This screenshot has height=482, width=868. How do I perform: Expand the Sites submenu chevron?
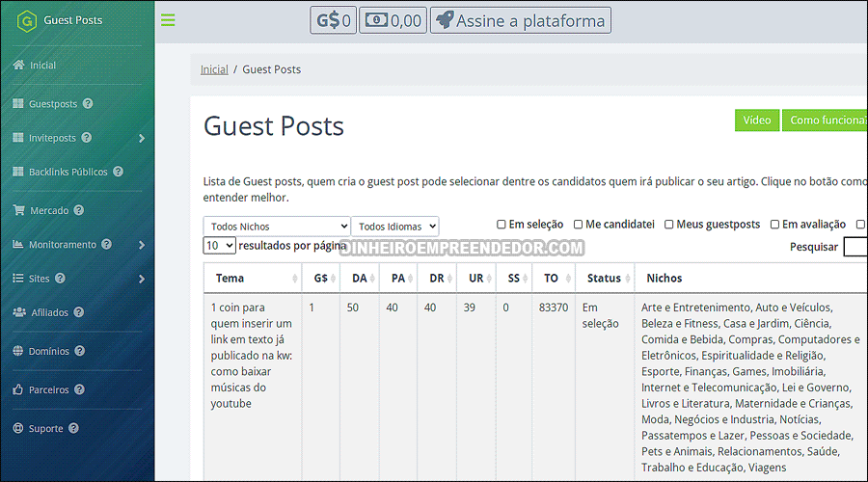click(x=142, y=279)
